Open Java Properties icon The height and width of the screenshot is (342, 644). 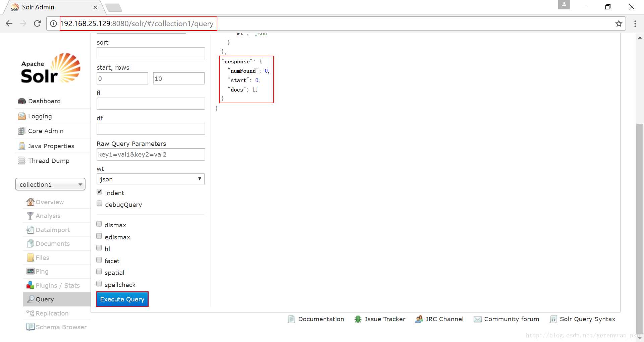[x=22, y=146]
